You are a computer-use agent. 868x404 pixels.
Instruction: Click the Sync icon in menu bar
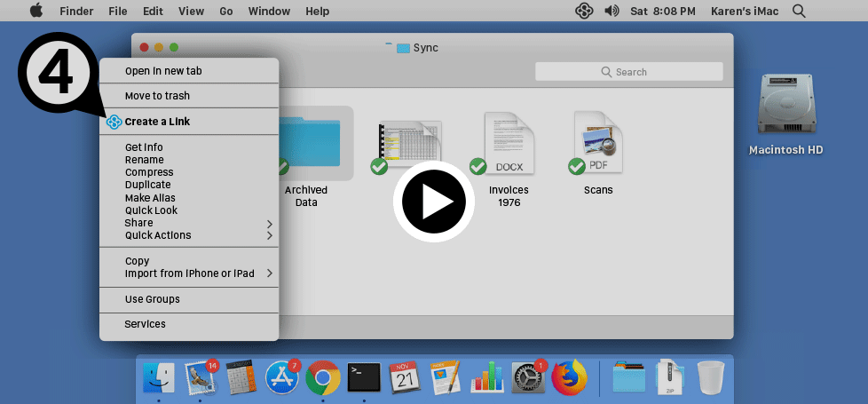click(x=583, y=12)
